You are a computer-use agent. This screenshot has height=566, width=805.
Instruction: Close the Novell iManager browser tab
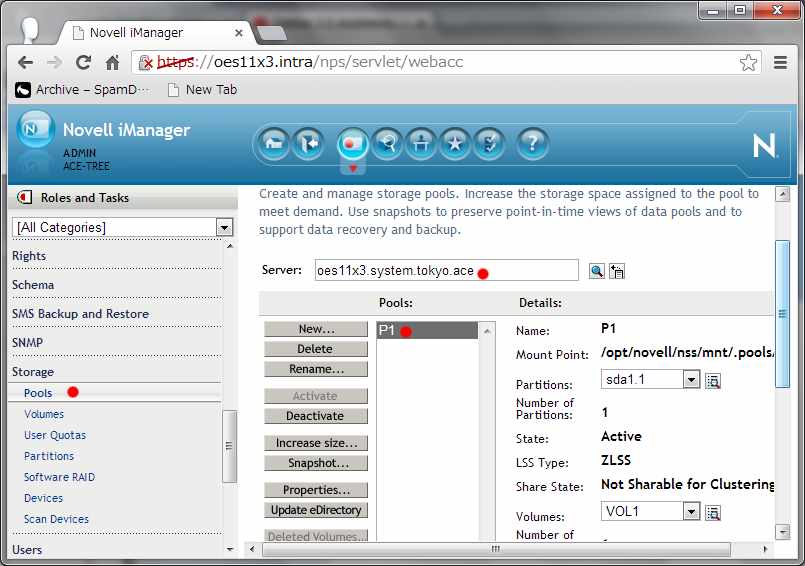[239, 33]
